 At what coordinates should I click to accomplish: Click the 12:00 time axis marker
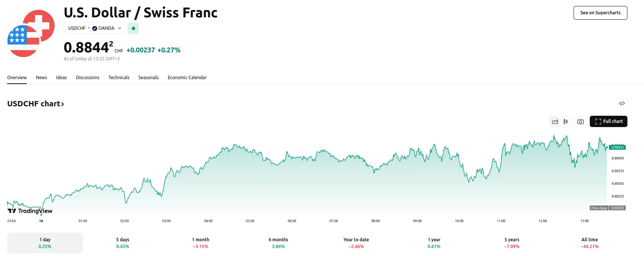(x=542, y=221)
